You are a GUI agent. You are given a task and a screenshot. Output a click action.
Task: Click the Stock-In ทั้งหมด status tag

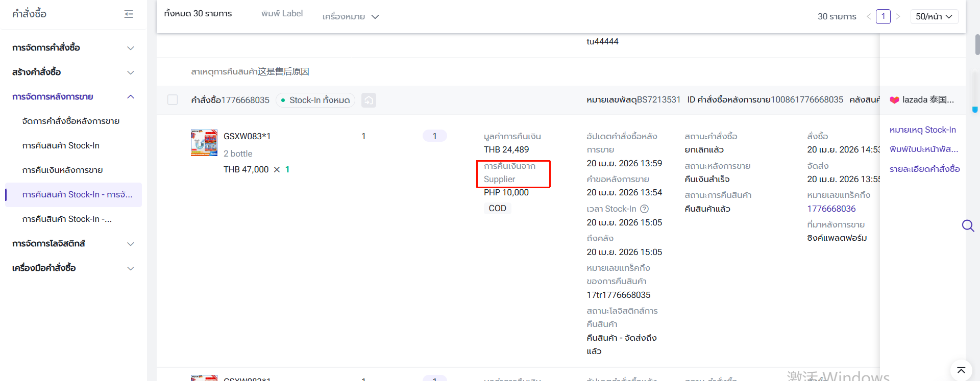point(315,100)
